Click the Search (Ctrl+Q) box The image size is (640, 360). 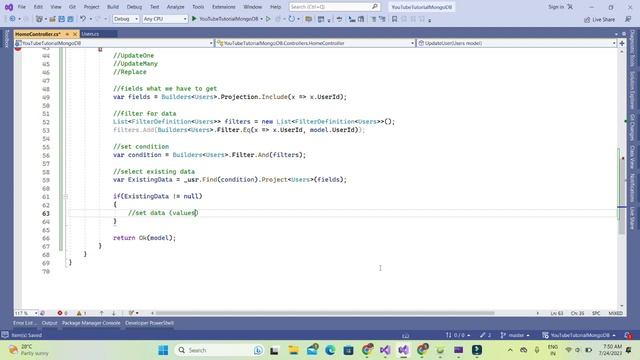[334, 7]
